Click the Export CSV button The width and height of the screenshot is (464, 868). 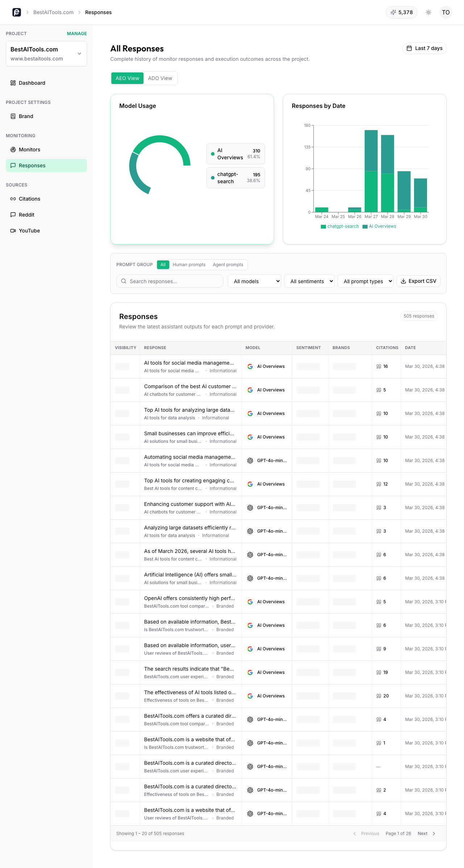click(418, 281)
